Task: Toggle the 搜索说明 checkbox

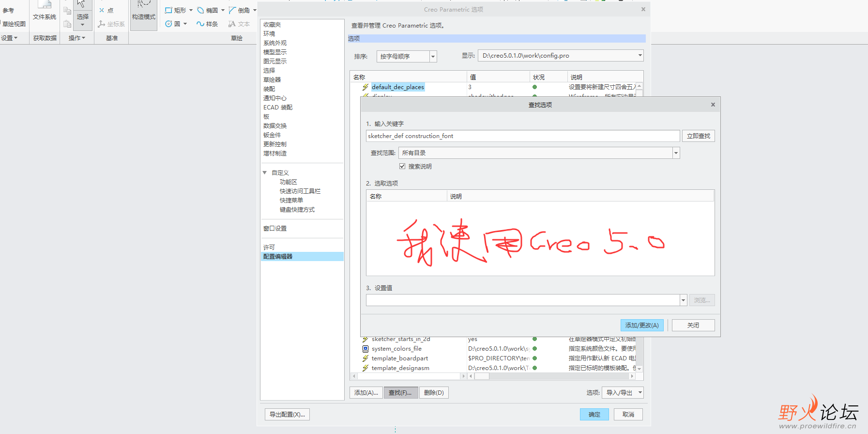Action: tap(402, 166)
